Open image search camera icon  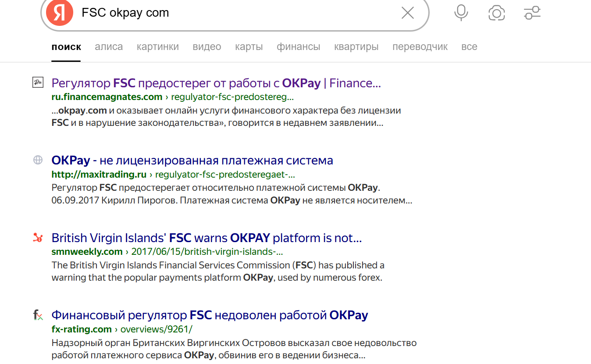pos(497,14)
